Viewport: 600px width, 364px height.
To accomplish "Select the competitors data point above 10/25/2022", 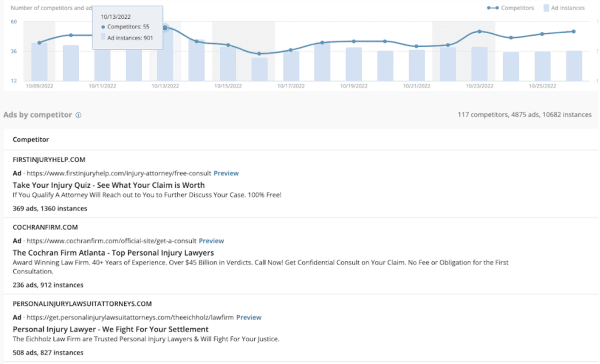I will click(x=542, y=34).
